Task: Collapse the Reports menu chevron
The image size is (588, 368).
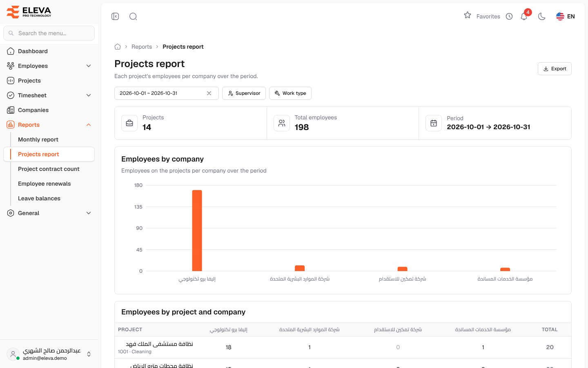Action: [89, 125]
